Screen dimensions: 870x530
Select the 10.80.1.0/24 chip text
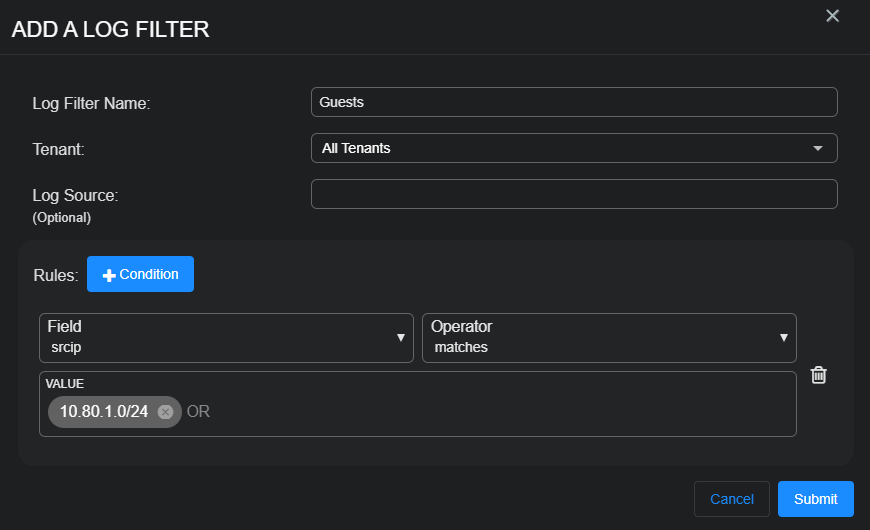(x=103, y=412)
